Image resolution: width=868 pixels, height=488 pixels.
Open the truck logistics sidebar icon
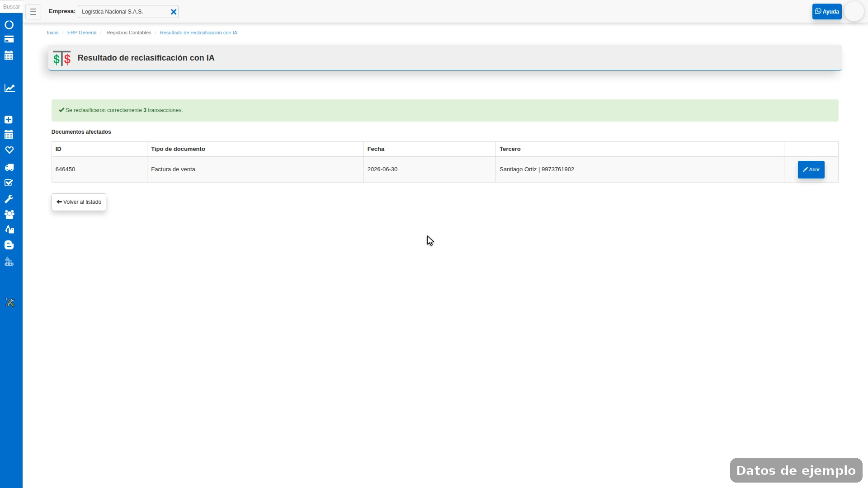pyautogui.click(x=9, y=168)
